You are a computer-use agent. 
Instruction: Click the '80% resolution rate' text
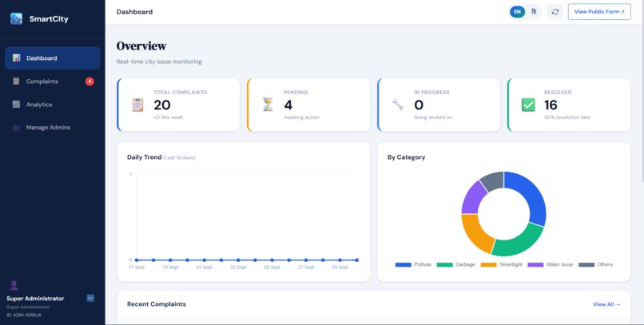[566, 117]
